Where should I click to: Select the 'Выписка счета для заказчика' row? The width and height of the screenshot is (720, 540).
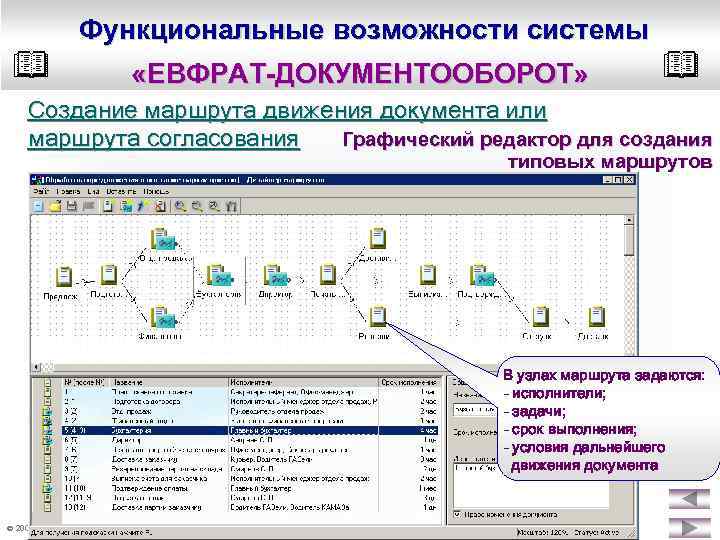click(x=250, y=478)
